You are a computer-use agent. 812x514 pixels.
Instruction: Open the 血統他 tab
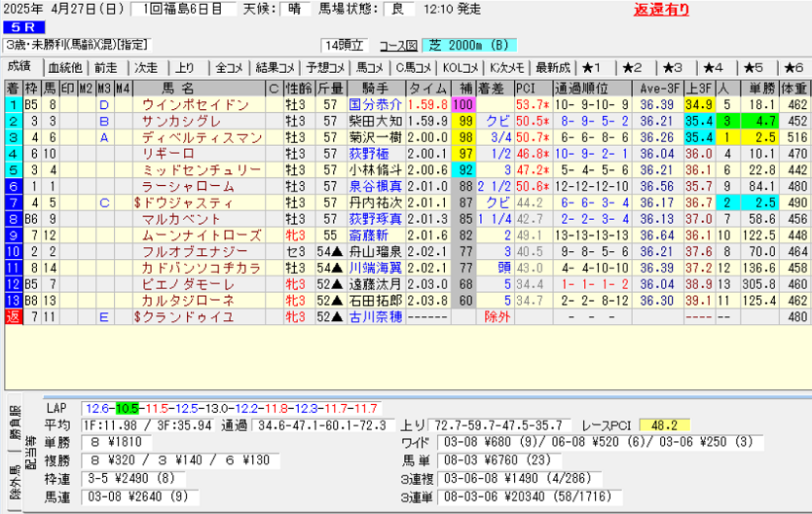(64, 67)
